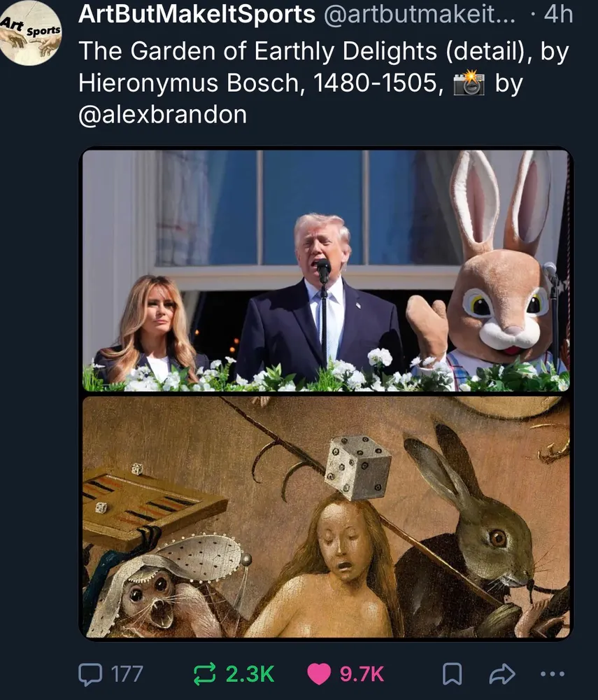
Task: Click the 9.7K likes count
Action: tap(362, 673)
